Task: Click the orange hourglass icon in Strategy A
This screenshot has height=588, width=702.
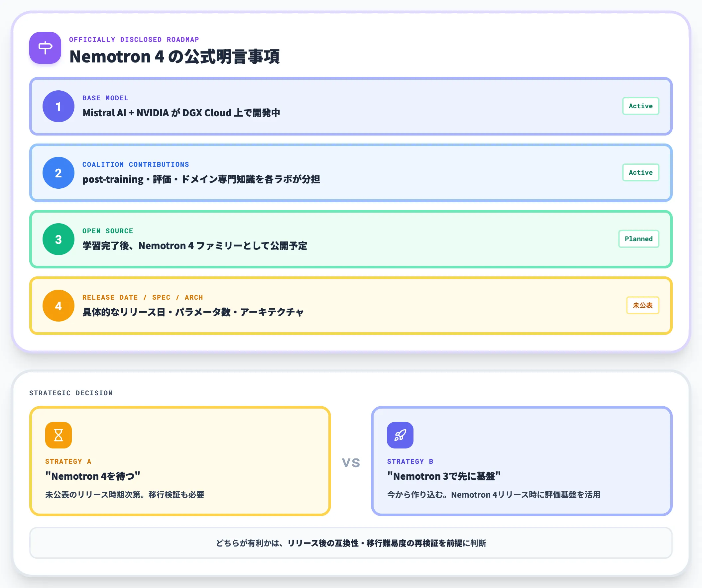Action: point(58,435)
